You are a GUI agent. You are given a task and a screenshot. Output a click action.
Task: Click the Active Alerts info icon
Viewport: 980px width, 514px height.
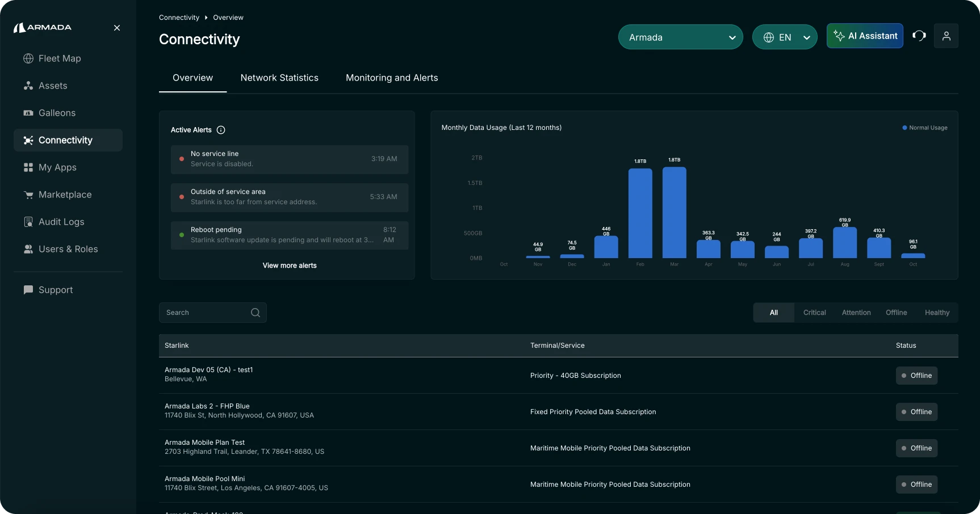pos(221,130)
